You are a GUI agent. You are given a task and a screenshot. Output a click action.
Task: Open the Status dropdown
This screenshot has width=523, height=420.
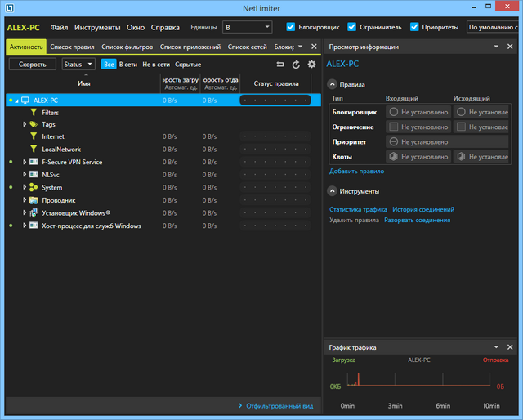(78, 64)
